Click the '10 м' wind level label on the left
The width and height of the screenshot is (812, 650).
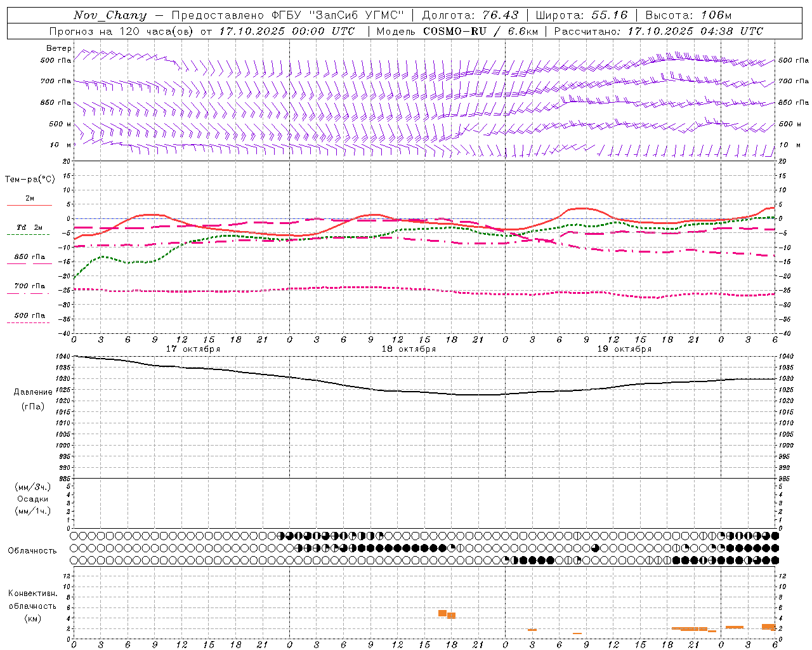coord(61,145)
